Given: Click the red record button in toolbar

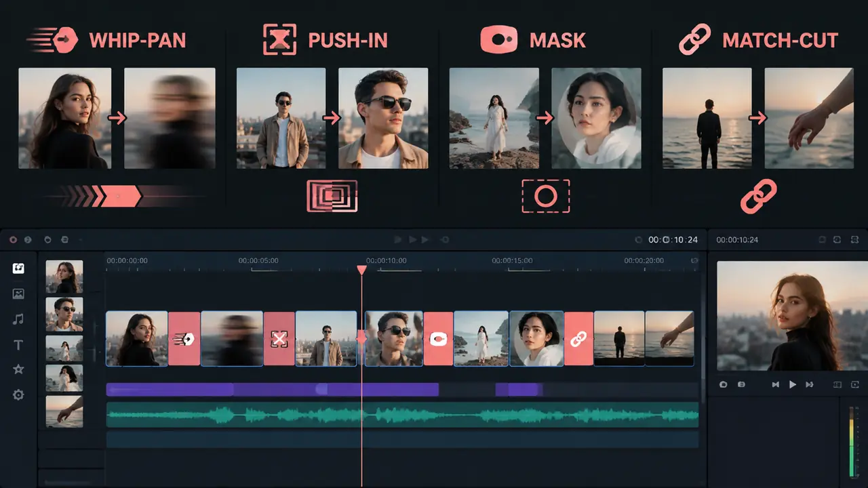Looking at the screenshot, I should (13, 240).
